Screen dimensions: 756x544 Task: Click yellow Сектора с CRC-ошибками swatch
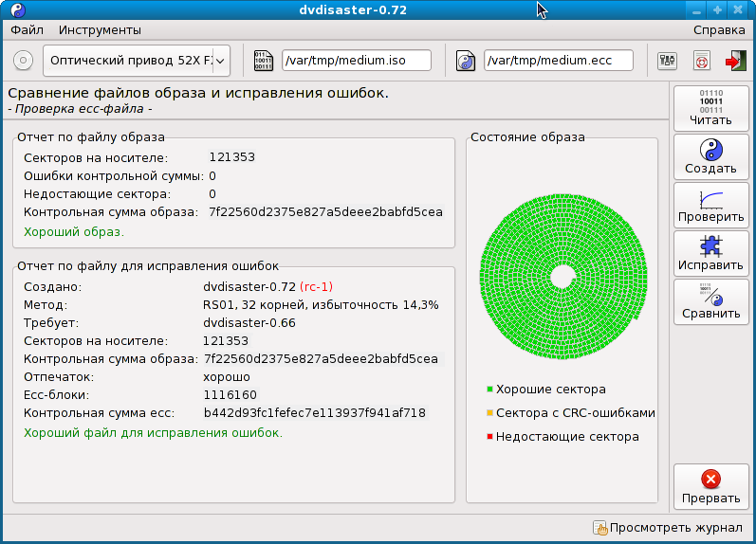click(489, 413)
